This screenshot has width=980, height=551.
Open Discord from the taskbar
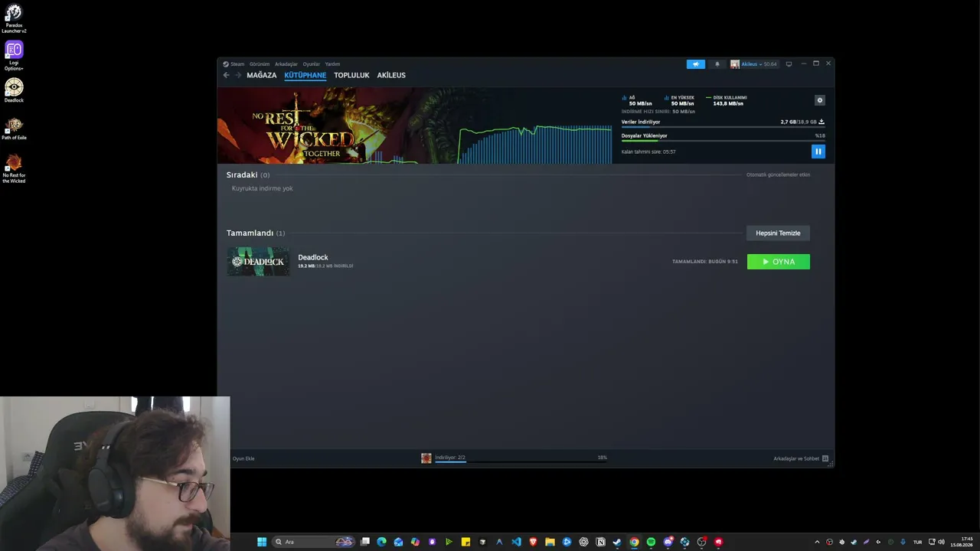tap(668, 542)
